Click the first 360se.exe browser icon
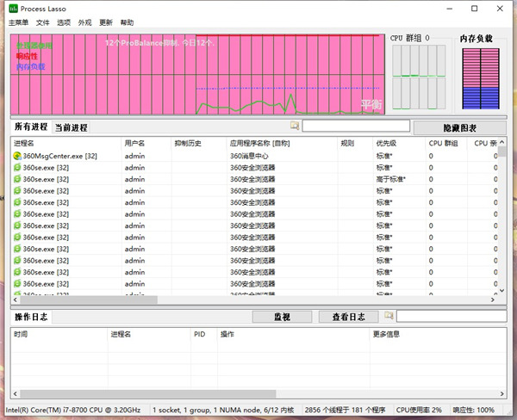The image size is (517, 420). pyautogui.click(x=17, y=168)
